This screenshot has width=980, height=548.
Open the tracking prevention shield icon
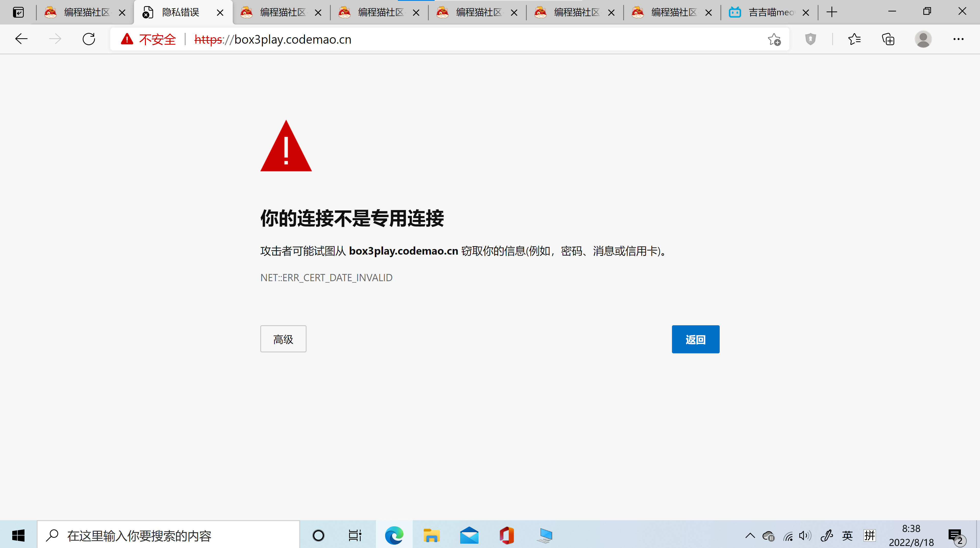click(x=810, y=39)
